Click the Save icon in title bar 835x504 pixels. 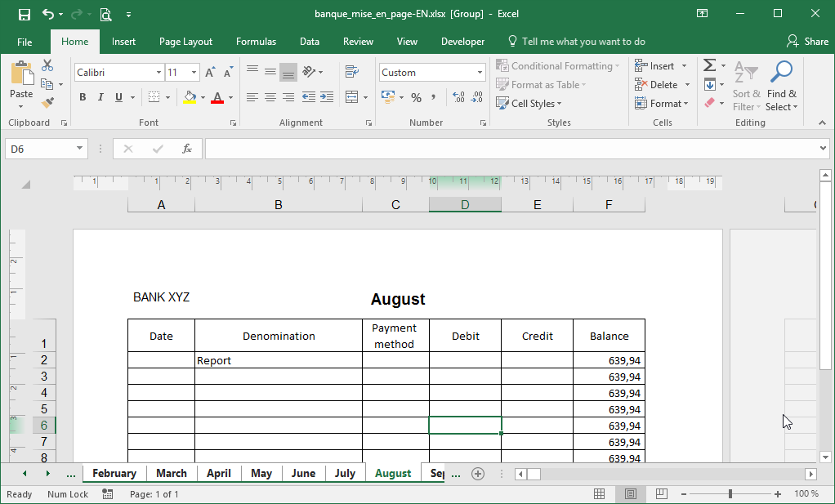24,14
